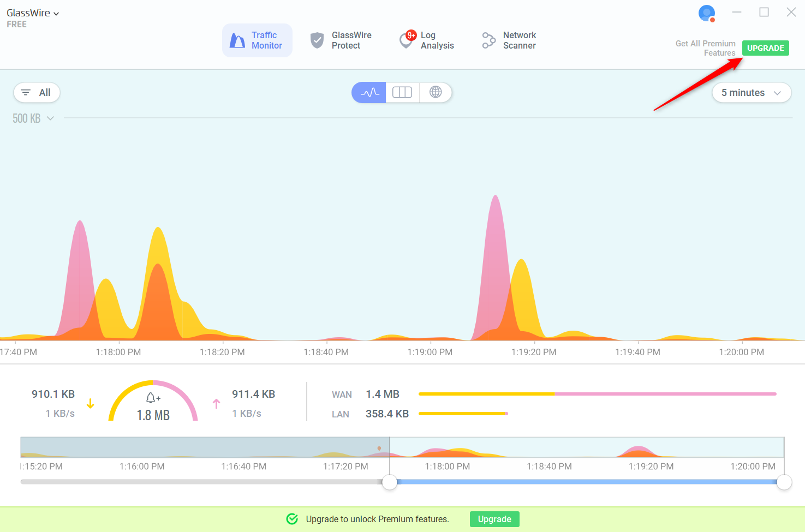Click the small event marker on timeline overview
This screenshot has height=532, width=805.
[x=379, y=449]
